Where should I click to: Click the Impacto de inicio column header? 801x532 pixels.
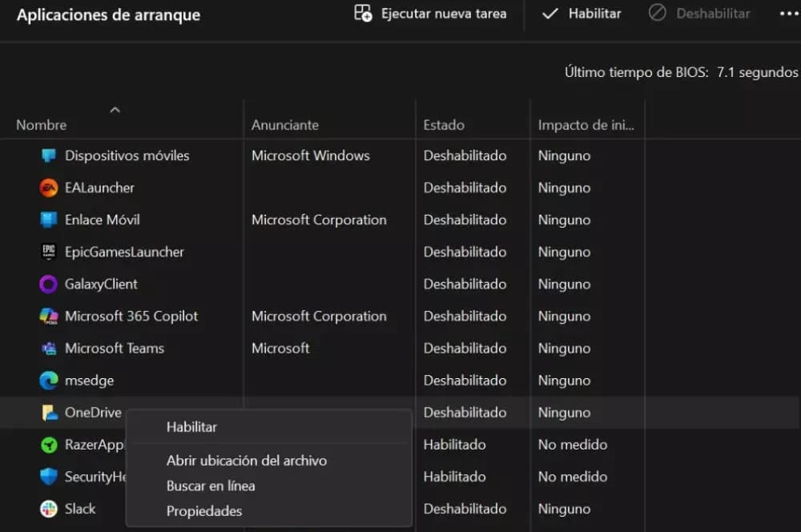tap(586, 125)
